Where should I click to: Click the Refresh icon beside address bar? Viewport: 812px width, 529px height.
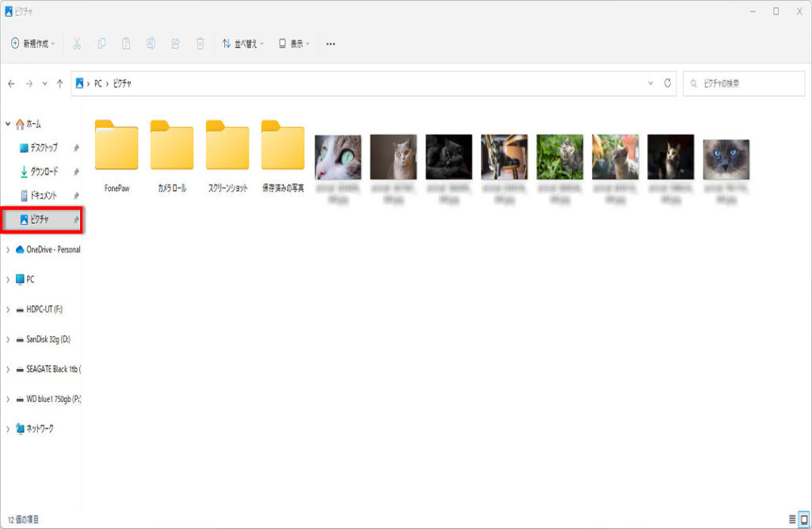pos(668,83)
